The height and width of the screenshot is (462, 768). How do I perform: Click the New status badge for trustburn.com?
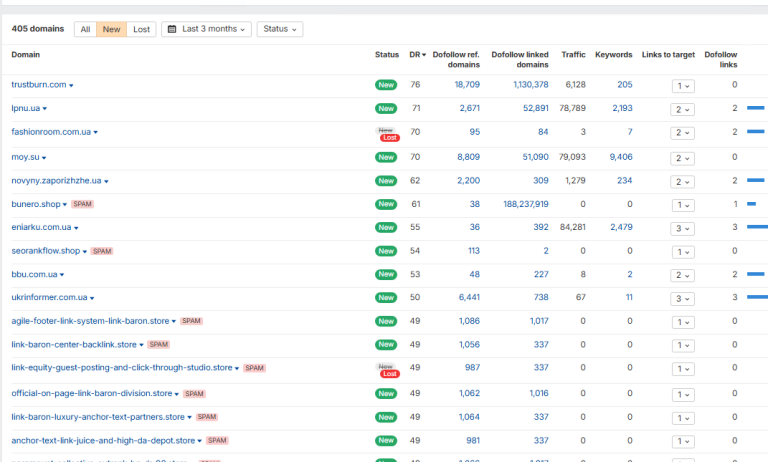click(x=386, y=85)
